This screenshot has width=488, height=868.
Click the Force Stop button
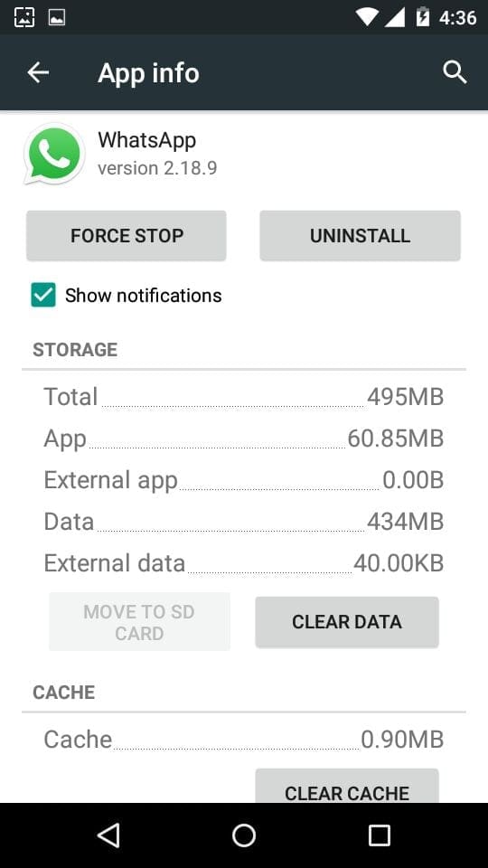pyautogui.click(x=127, y=235)
